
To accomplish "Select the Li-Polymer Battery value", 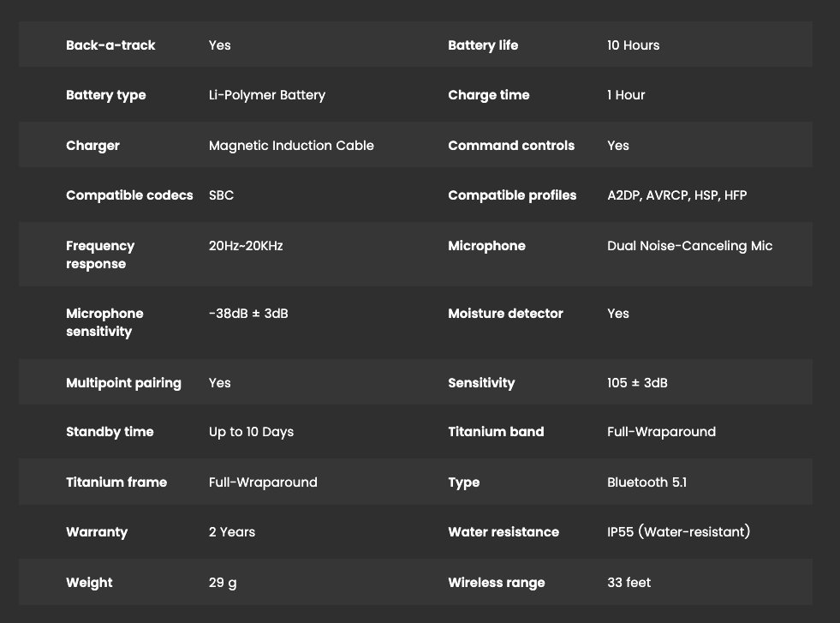I will (267, 95).
